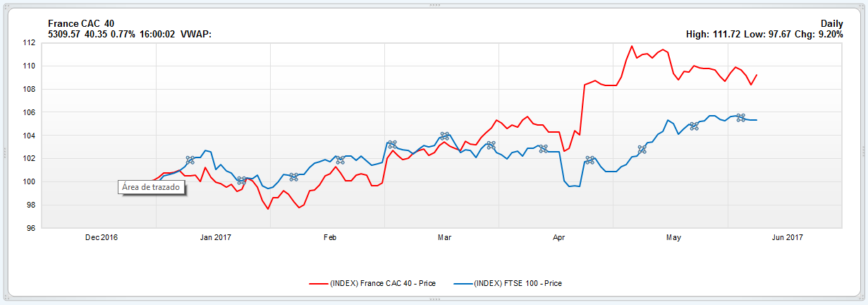The height and width of the screenshot is (305, 868).
Task: Click the leftmost selection handle on the FTSE 100 line
Action: pyautogui.click(x=190, y=160)
